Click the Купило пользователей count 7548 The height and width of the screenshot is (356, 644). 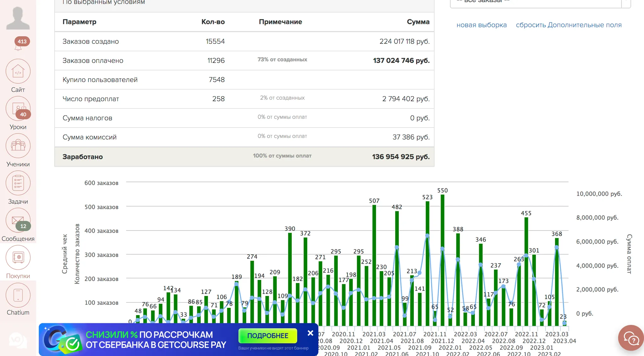coord(217,80)
